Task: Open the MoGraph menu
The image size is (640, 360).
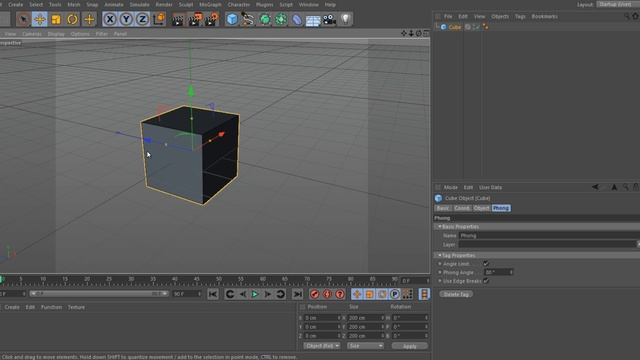Action: (x=210, y=4)
